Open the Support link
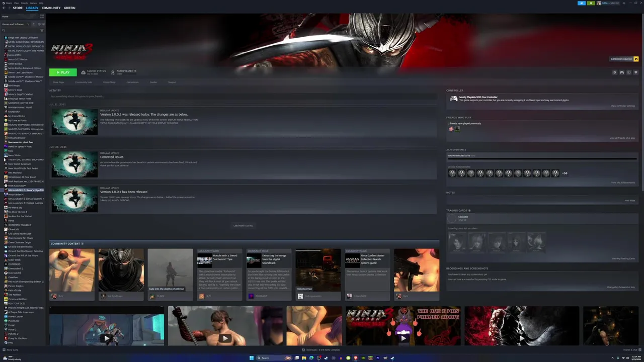Screen dimensions: 644x362 click(172, 82)
